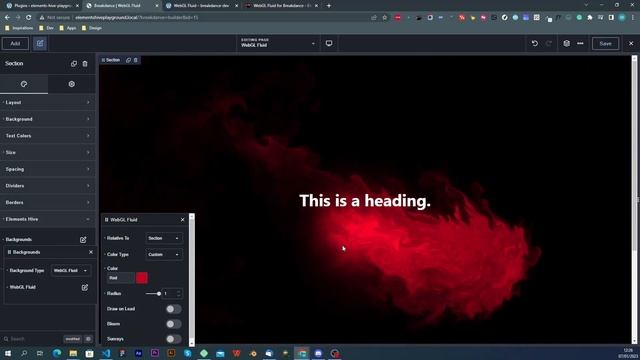Redo the last builder change
Image resolution: width=640 pixels, height=360 pixels.
pos(549,43)
